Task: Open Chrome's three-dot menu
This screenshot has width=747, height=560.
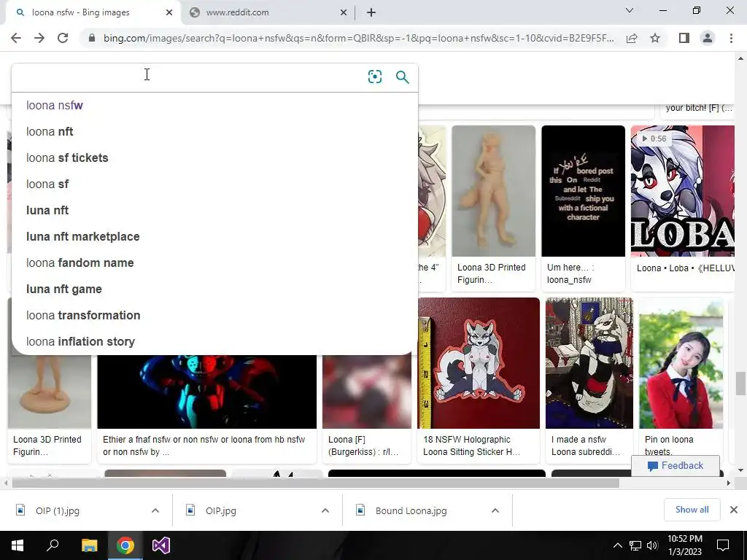Action: click(731, 38)
